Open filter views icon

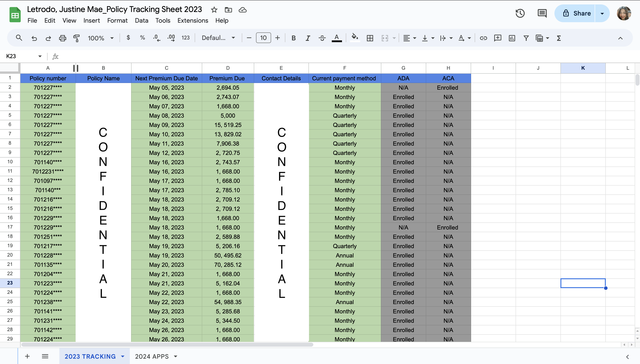click(x=539, y=38)
